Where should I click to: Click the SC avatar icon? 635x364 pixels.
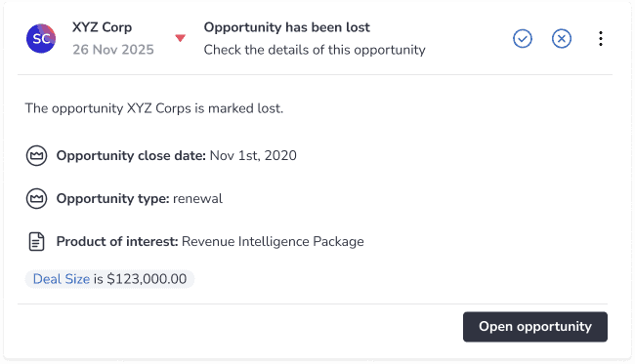tap(41, 38)
